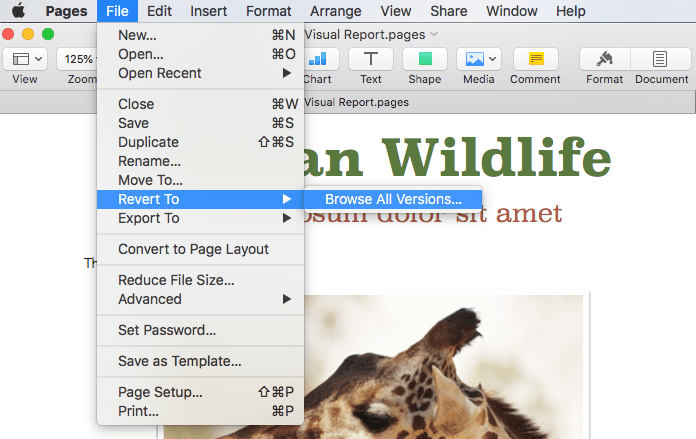This screenshot has width=696, height=439.
Task: Show the Document inspector panel
Action: (661, 59)
